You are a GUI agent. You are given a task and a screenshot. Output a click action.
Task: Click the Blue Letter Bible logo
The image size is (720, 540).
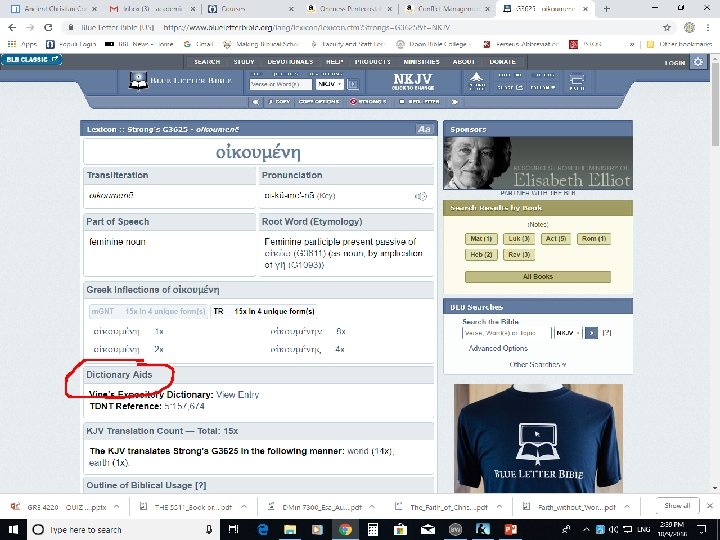point(180,81)
